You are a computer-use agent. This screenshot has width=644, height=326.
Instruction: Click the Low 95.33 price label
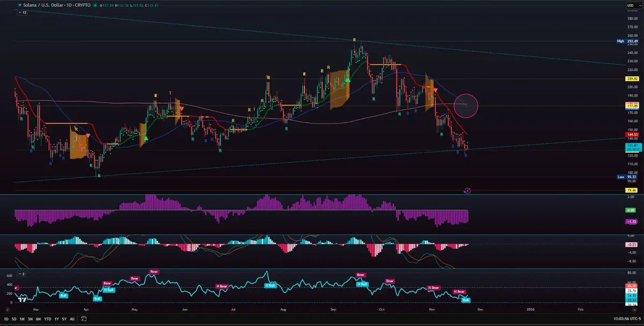click(x=627, y=176)
